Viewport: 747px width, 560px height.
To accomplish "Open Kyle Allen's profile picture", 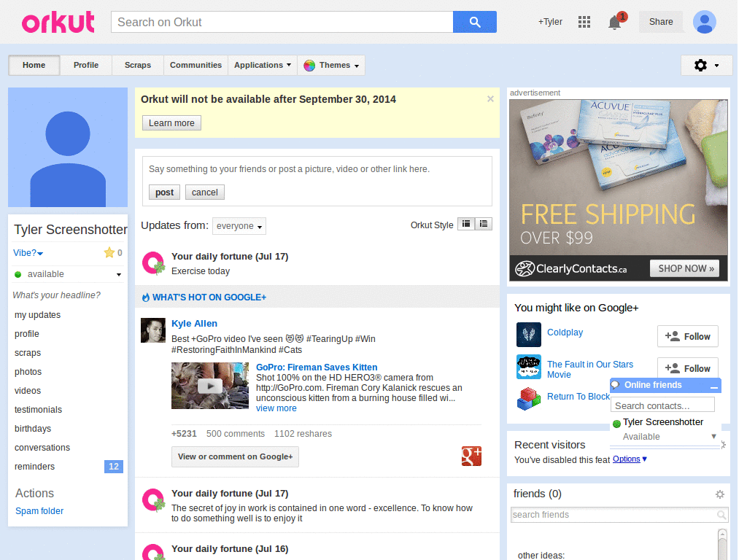I will click(x=153, y=330).
